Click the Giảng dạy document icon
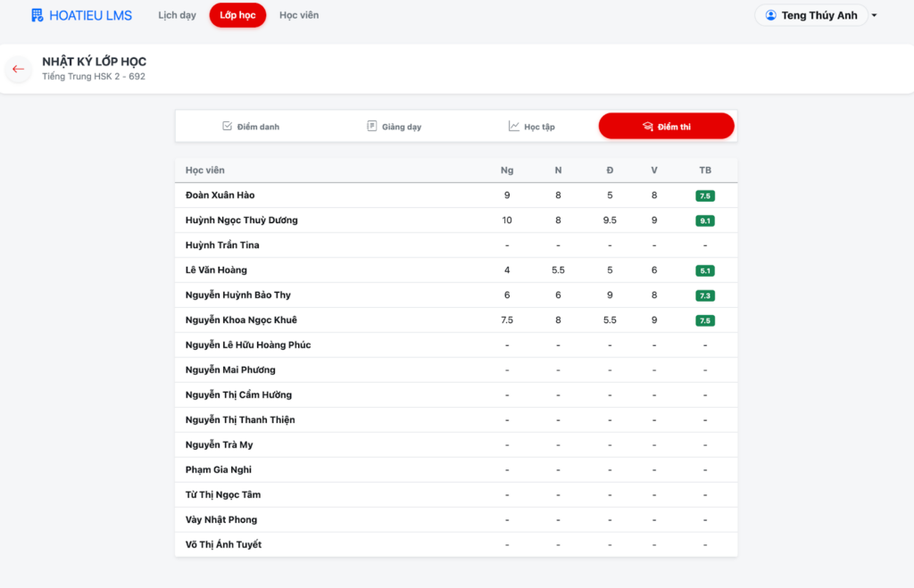This screenshot has height=588, width=914. click(371, 127)
